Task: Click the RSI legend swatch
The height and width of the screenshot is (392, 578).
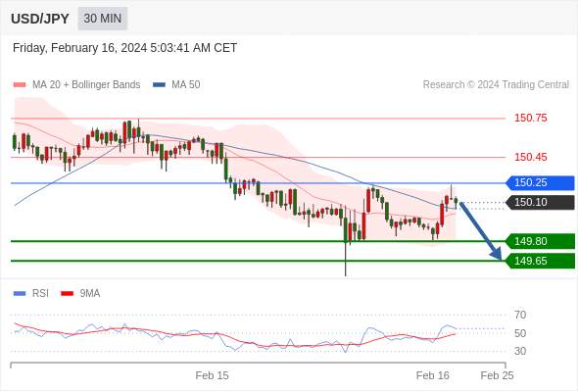Action: point(20,294)
